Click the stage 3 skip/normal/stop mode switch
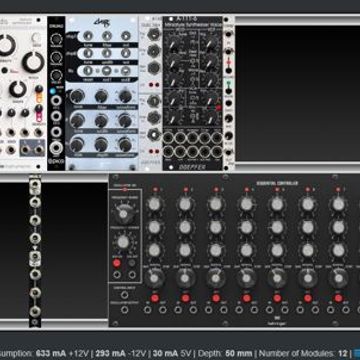This screenshot has height=360, width=360. 216,278
